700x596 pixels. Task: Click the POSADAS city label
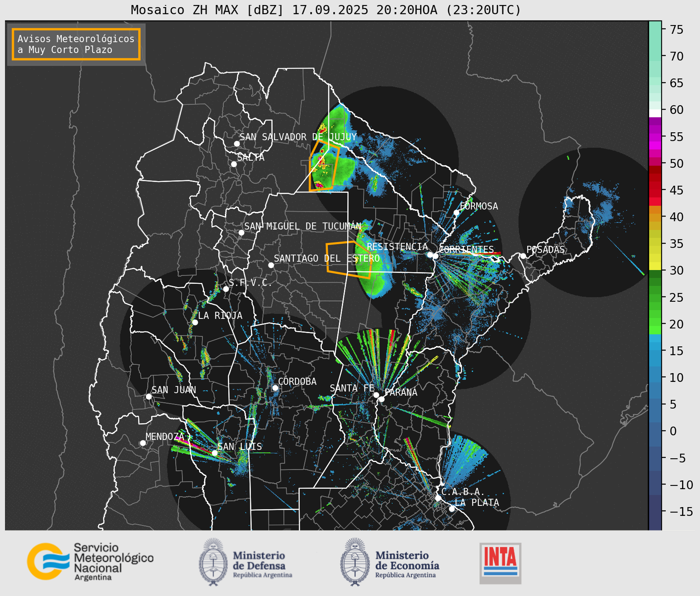(546, 250)
